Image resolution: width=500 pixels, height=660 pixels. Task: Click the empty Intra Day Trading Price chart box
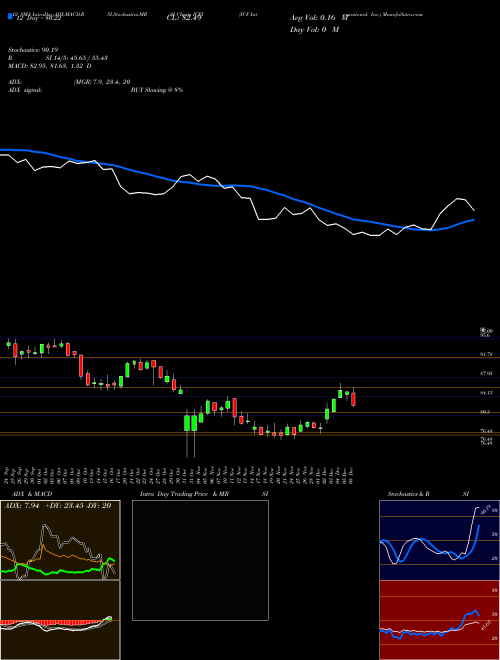[200, 560]
